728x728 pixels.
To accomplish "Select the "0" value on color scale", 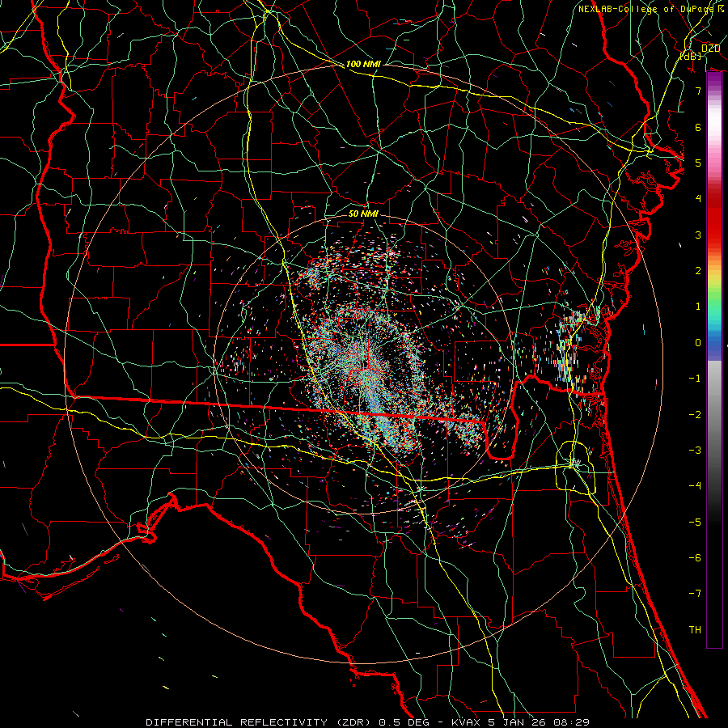I will click(x=698, y=343).
